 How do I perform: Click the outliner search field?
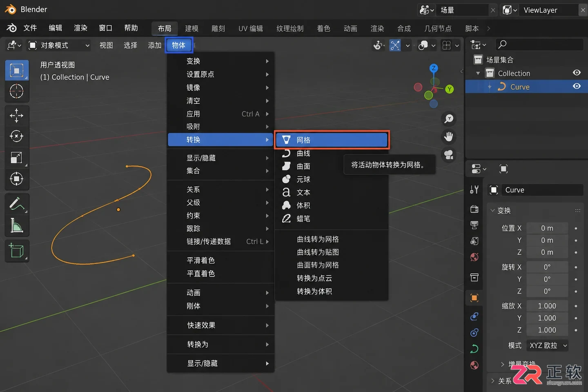coord(539,44)
